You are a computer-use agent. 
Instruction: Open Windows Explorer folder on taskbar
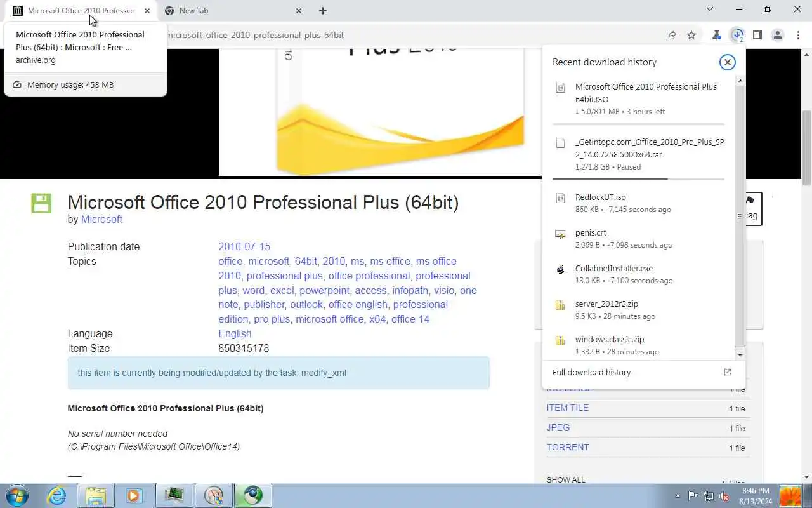[96, 495]
